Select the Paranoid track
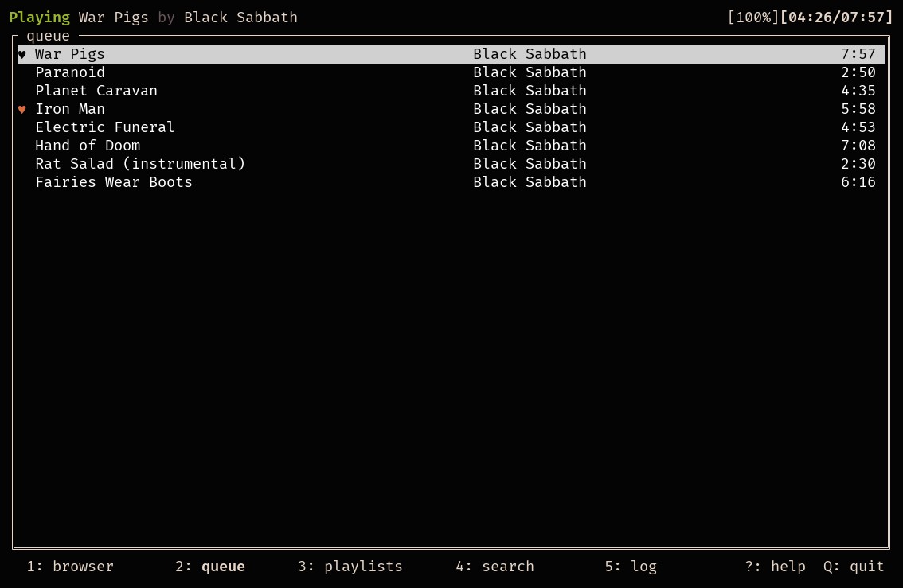903x588 pixels. click(70, 72)
